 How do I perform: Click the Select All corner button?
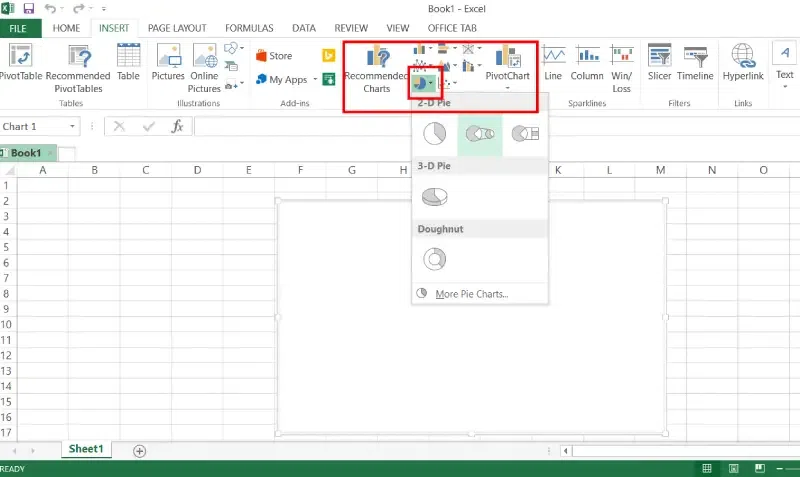(8, 170)
